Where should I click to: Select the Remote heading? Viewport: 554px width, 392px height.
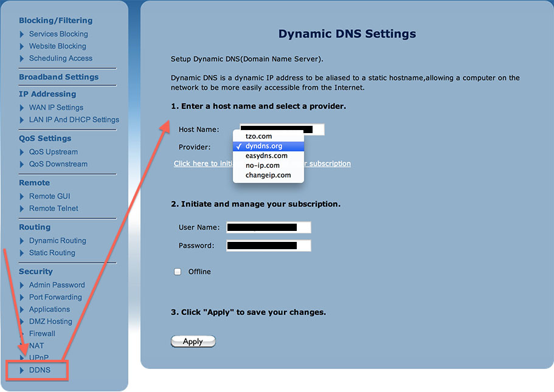34,183
